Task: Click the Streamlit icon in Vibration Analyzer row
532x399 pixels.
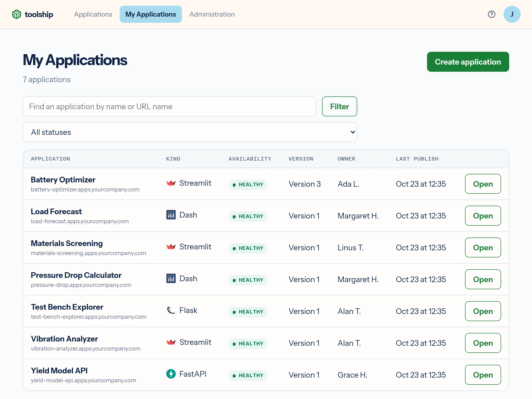Action: click(x=171, y=342)
